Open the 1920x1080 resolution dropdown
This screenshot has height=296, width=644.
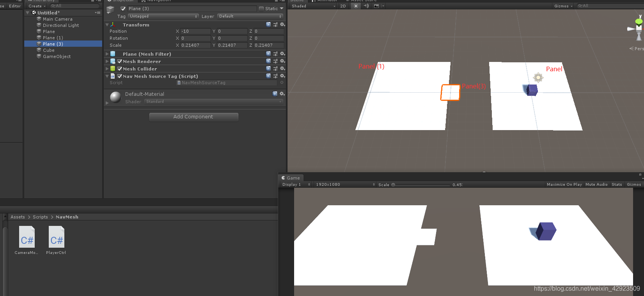(x=345, y=185)
